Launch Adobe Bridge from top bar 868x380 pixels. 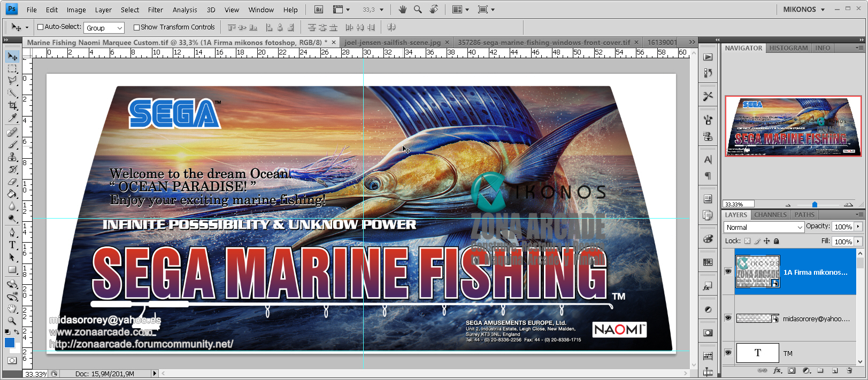click(319, 10)
